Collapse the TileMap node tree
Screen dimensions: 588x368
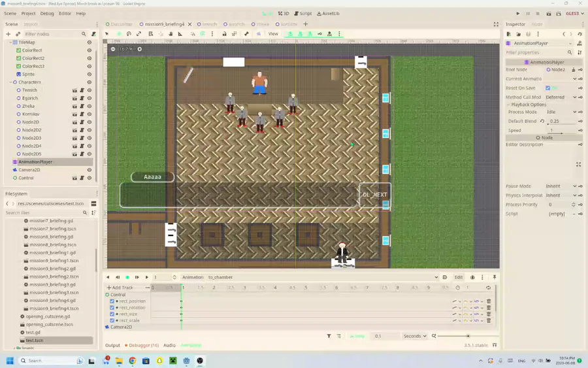pyautogui.click(x=10, y=42)
